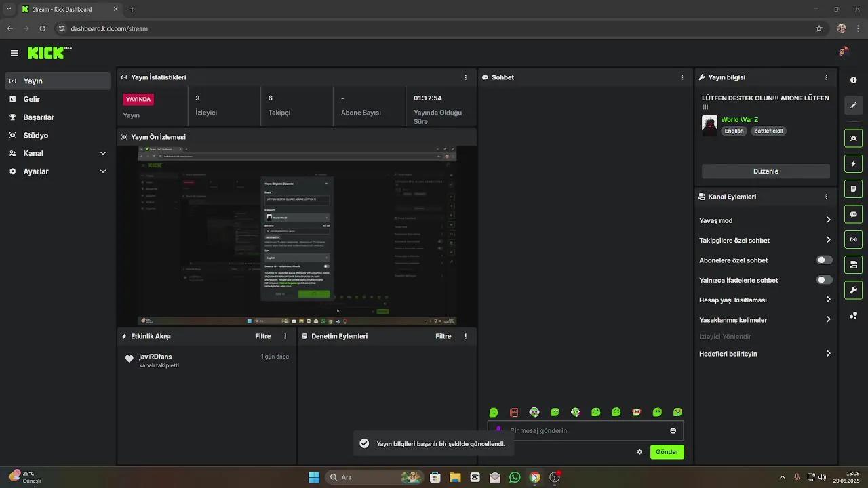Reload the dashboard page
Viewport: 868px width, 488px height.
pos(42,28)
